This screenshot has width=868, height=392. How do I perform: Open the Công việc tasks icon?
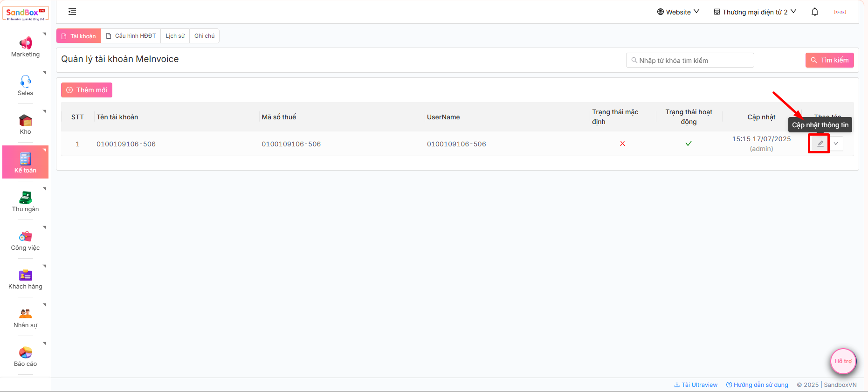25,237
